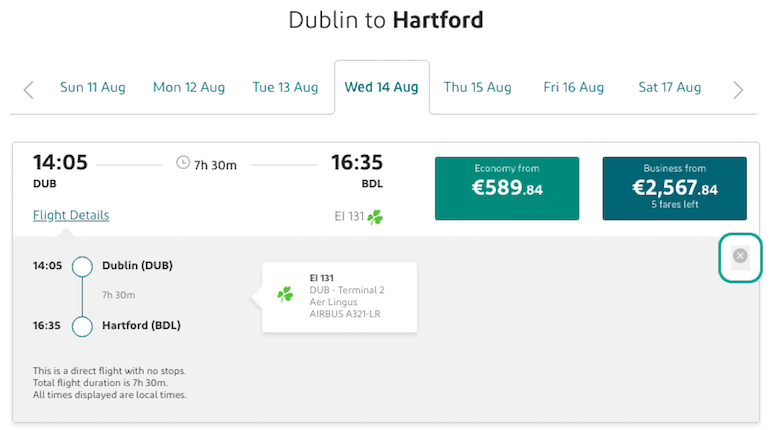Choose Fri 16 Aug date tab
The height and width of the screenshot is (430, 770).
click(x=574, y=87)
